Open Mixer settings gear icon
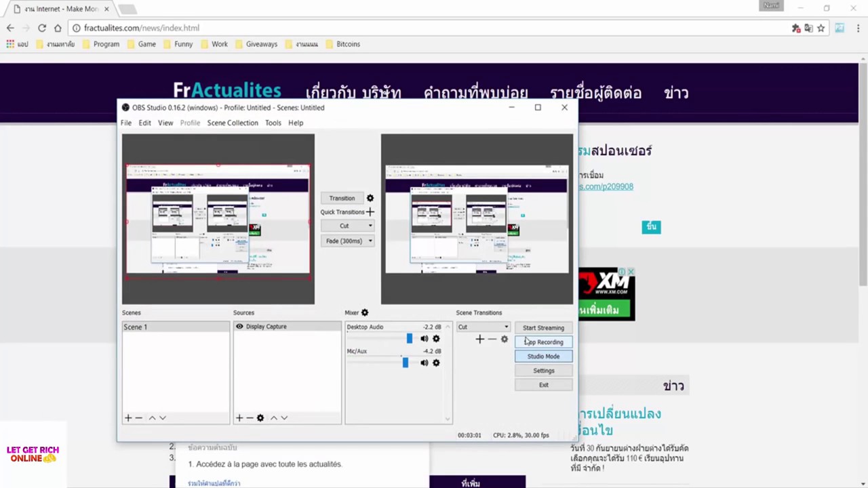The height and width of the screenshot is (488, 868). [x=365, y=312]
